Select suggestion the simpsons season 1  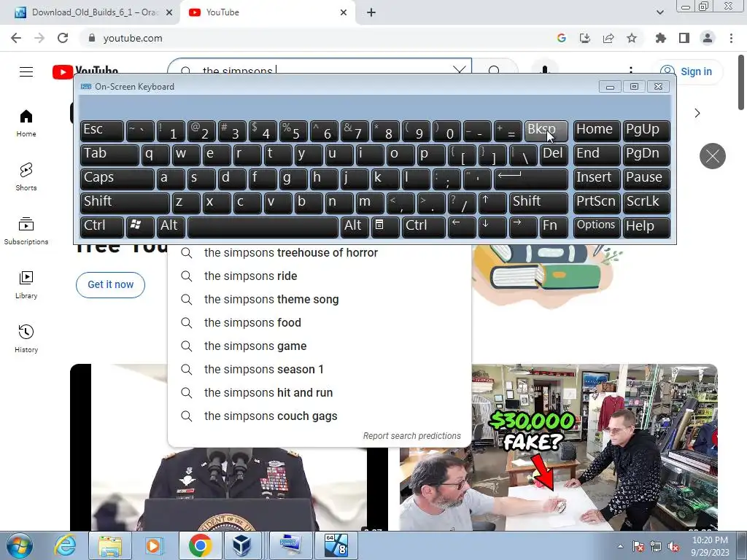(x=320, y=370)
